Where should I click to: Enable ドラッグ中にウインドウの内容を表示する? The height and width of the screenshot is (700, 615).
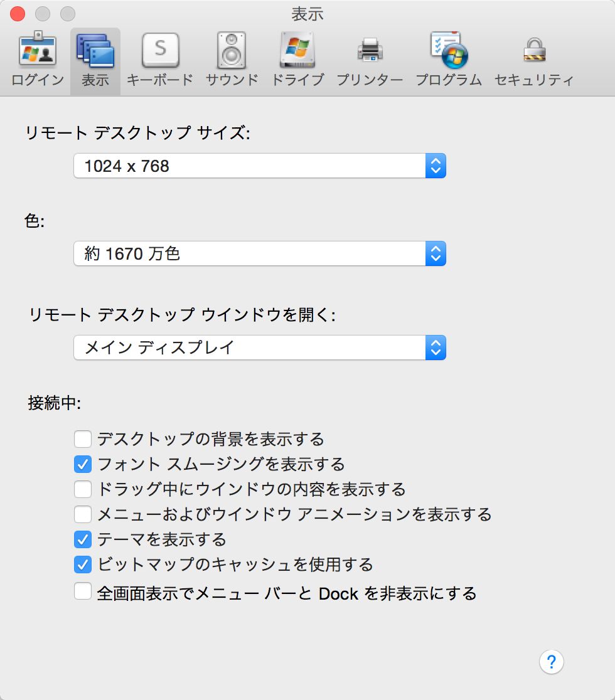point(82,489)
